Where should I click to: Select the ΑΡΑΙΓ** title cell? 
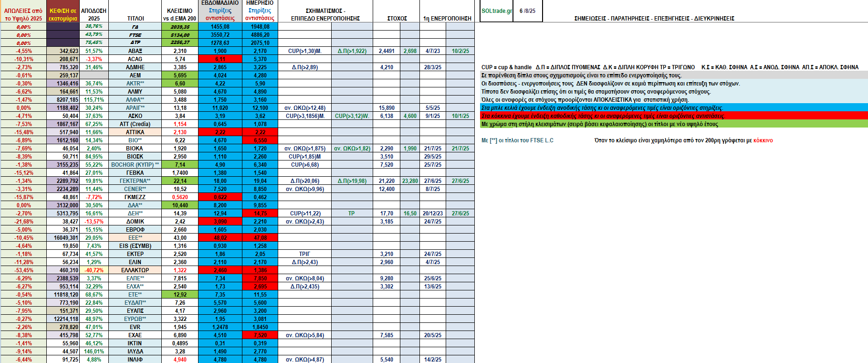135,108
